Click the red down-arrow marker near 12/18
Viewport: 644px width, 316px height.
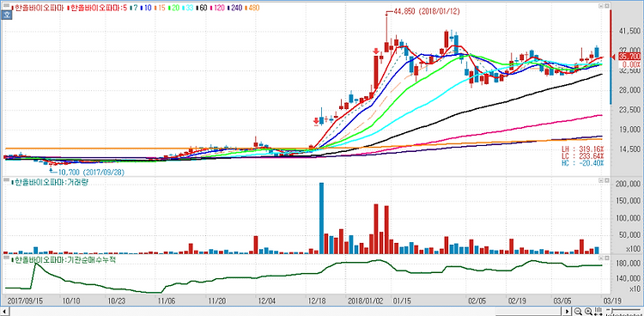[316, 121]
